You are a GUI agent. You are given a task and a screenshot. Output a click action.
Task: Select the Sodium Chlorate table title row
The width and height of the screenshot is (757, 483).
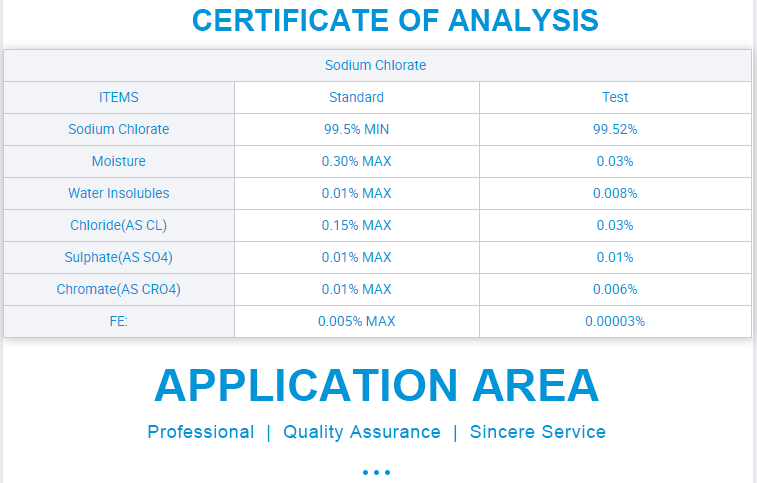(376, 65)
